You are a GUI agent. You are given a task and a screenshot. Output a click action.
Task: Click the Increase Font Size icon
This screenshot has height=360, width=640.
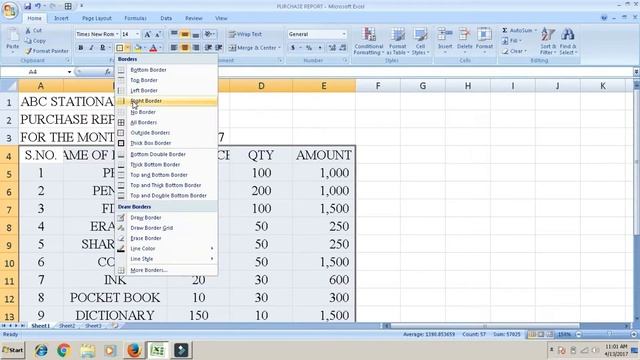(x=147, y=34)
